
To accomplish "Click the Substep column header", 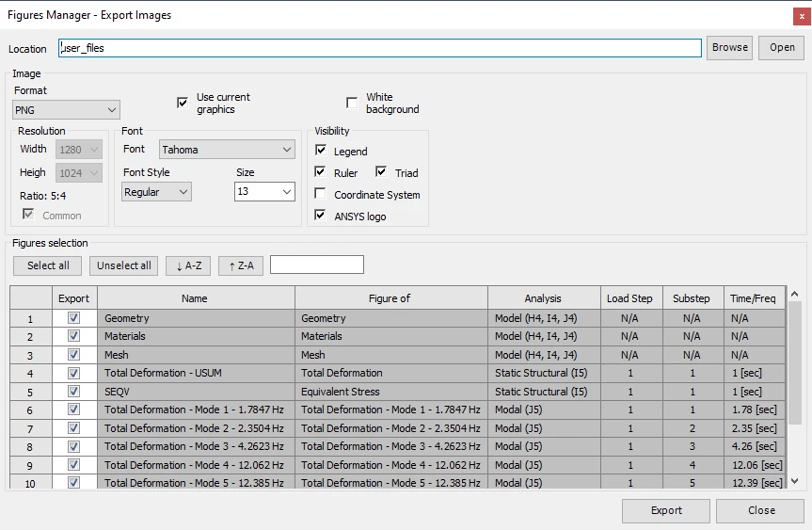I will 693,298.
